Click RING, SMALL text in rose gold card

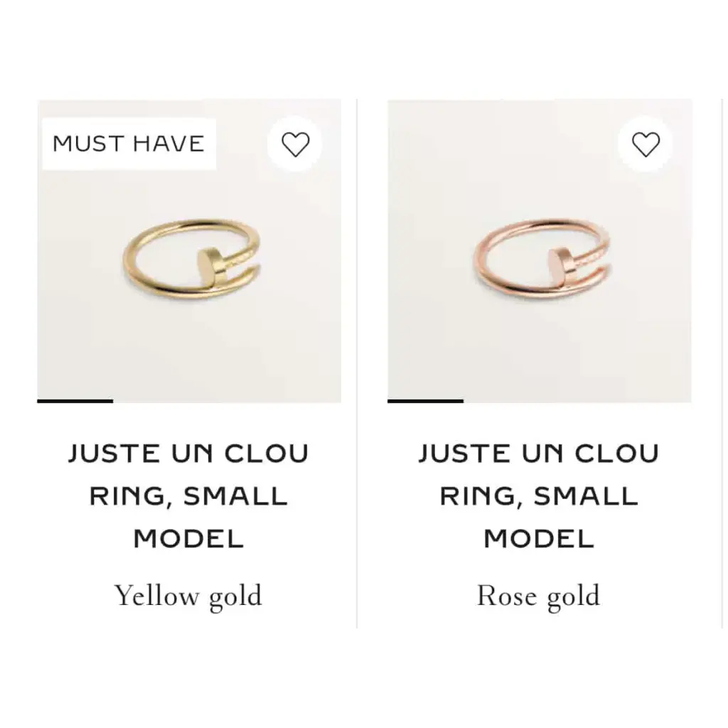click(x=539, y=496)
